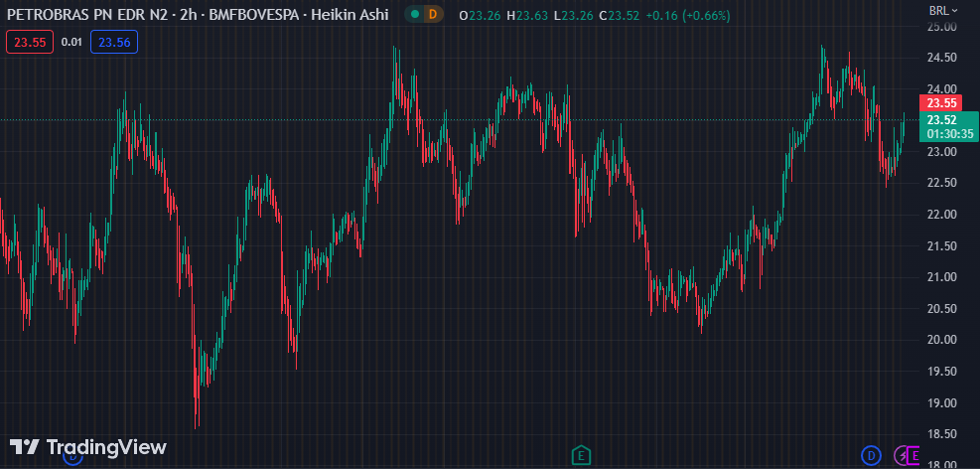The image size is (980, 469).
Task: Click the magenta E earnings marker
Action: tap(914, 456)
